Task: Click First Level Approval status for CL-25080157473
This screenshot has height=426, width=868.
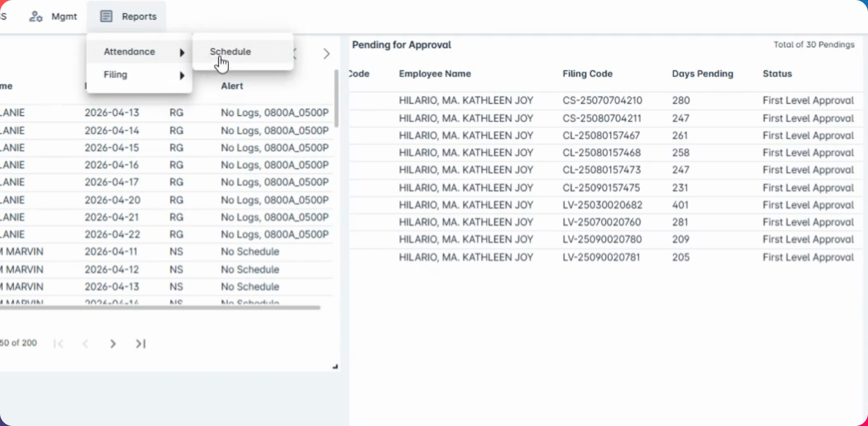Action: [808, 170]
